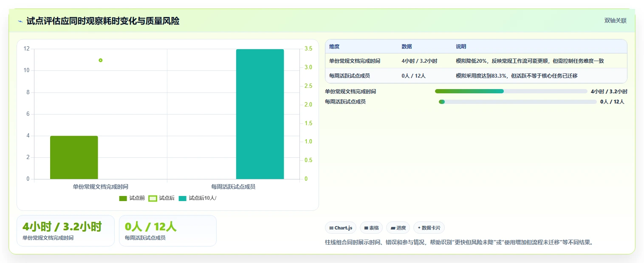Click the 0人 / 12人 data card
This screenshot has height=263, width=644.
pos(168,231)
